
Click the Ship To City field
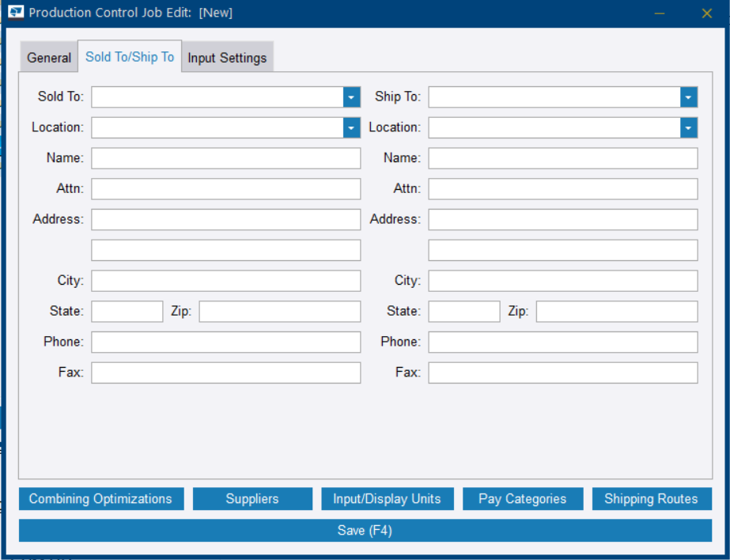pos(562,280)
